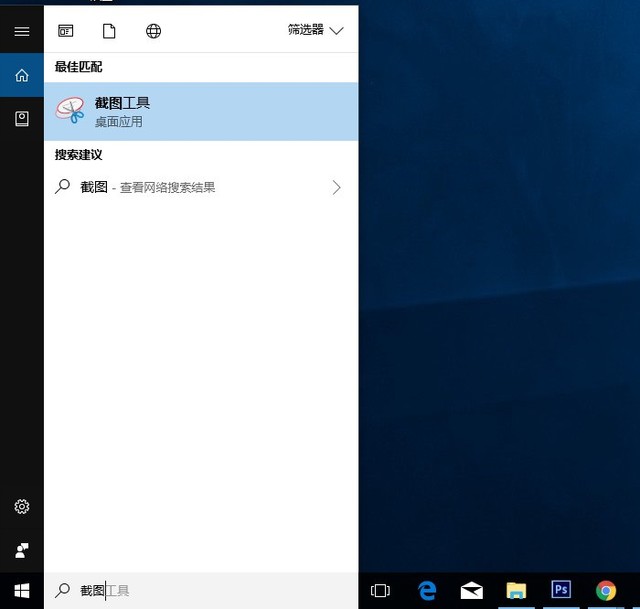The width and height of the screenshot is (640, 609).
Task: Open Settings gear in search sidebar
Action: pos(22,507)
